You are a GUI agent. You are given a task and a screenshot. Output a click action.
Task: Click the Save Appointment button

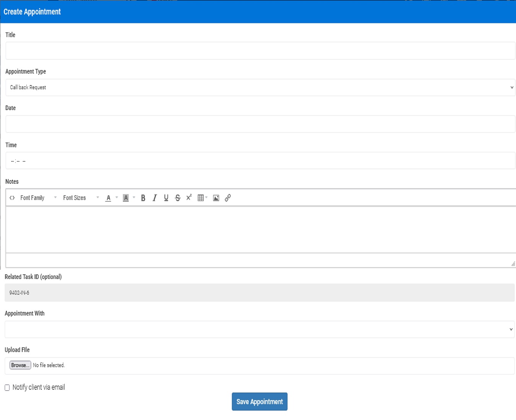[260, 402]
